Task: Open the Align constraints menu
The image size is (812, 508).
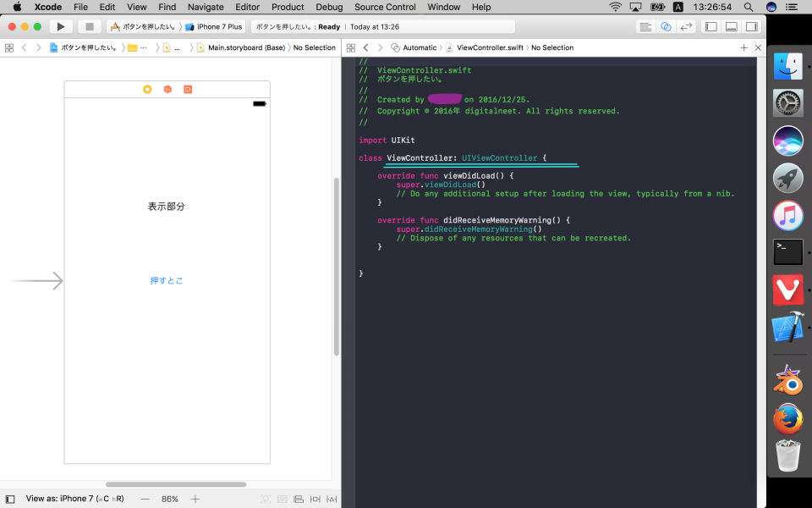Action: [299, 500]
